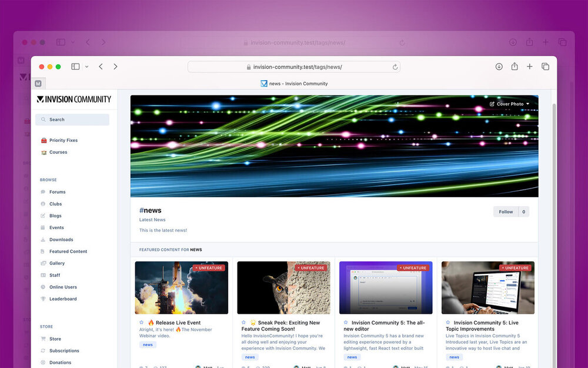Screen dimensions: 588x368
Task: Open the Gallery sidebar icon
Action: pos(43,263)
